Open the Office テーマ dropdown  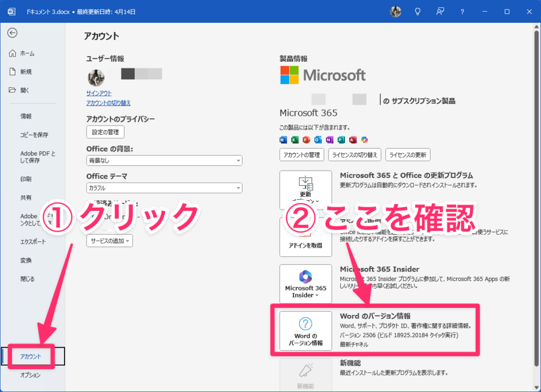(x=164, y=188)
